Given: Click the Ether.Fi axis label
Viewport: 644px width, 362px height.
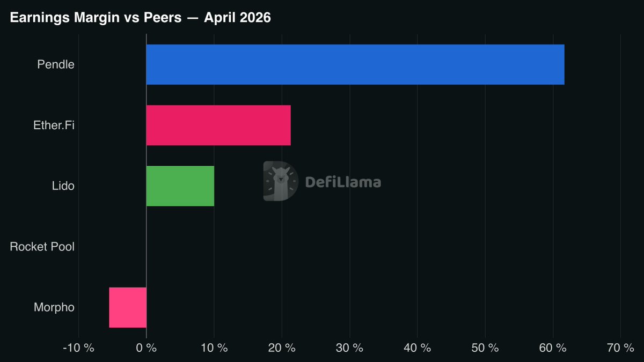Looking at the screenshot, I should (54, 125).
